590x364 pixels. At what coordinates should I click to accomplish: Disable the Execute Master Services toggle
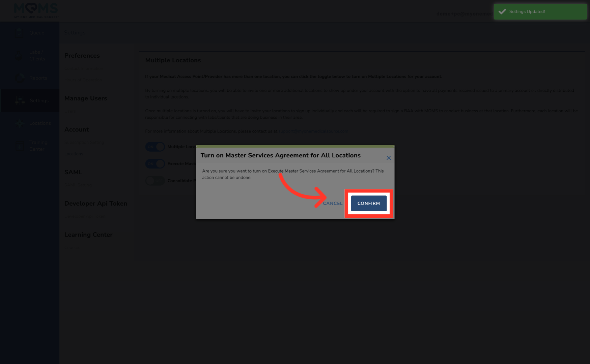tap(155, 163)
